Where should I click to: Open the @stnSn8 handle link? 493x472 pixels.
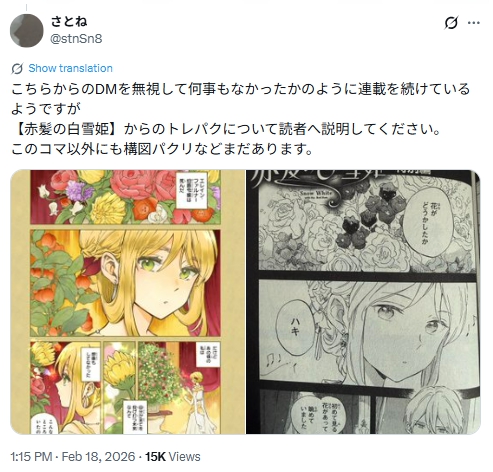pos(76,39)
